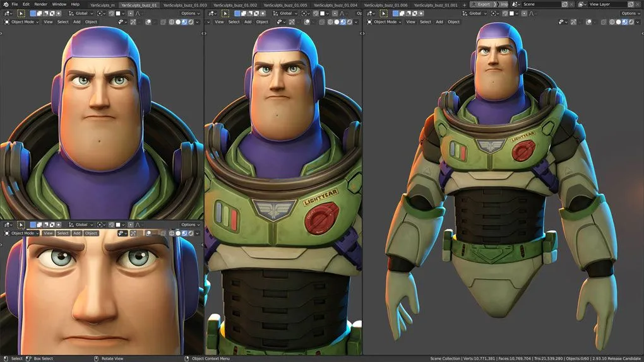Image resolution: width=644 pixels, height=362 pixels.
Task: Toggle proportional editing in top-left viewport
Action: tap(131, 13)
